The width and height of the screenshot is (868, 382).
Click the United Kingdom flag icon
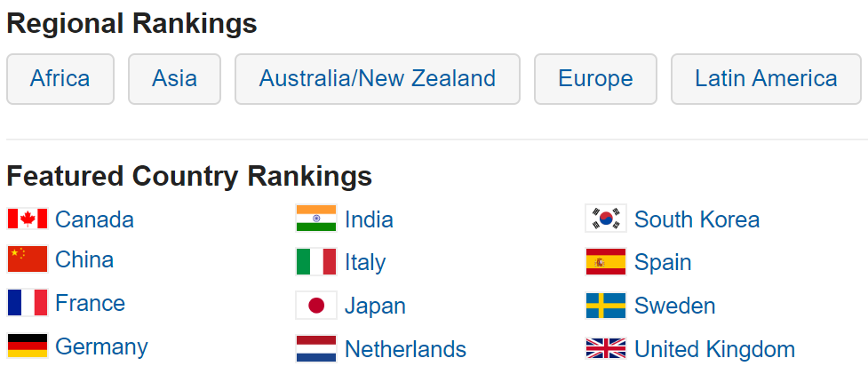[606, 349]
